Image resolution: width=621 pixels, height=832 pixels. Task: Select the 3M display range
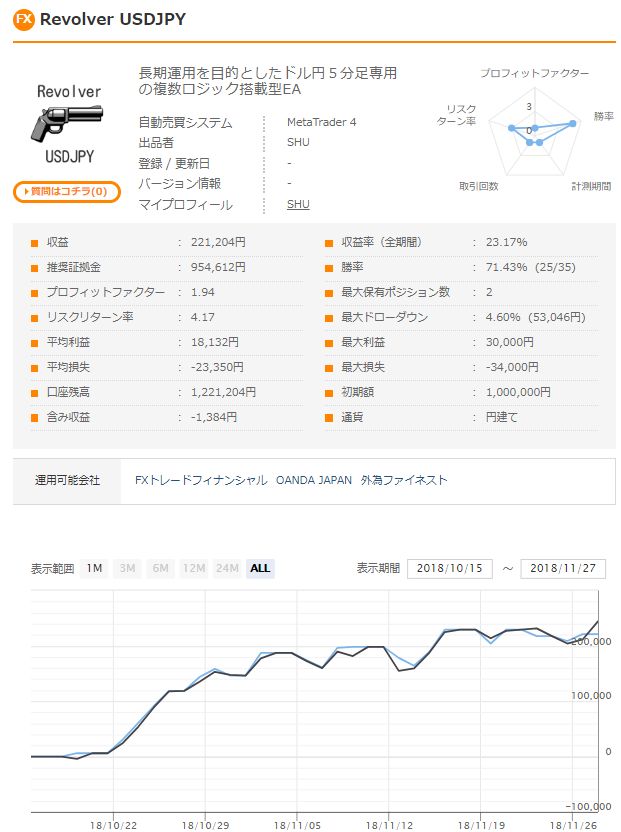(127, 568)
